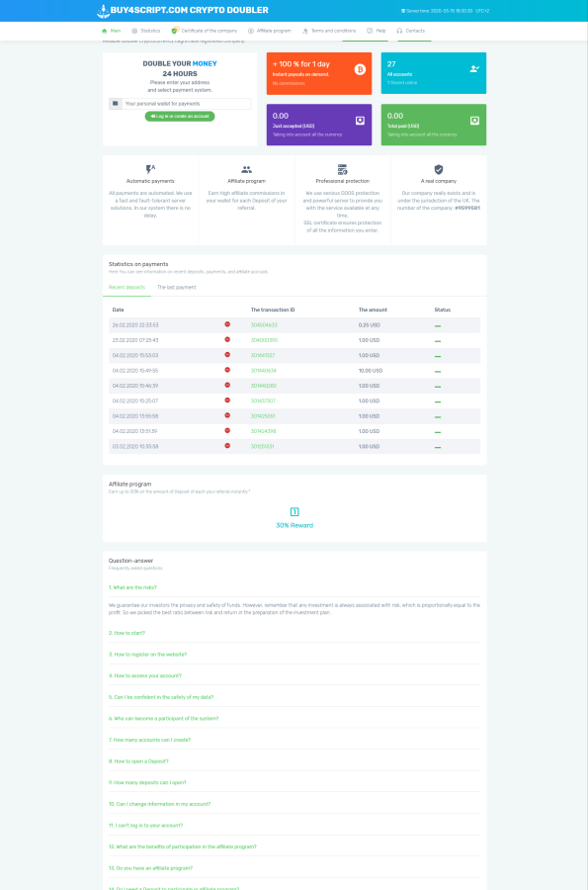Open the Help navigation item
The width and height of the screenshot is (588, 890).
point(376,31)
